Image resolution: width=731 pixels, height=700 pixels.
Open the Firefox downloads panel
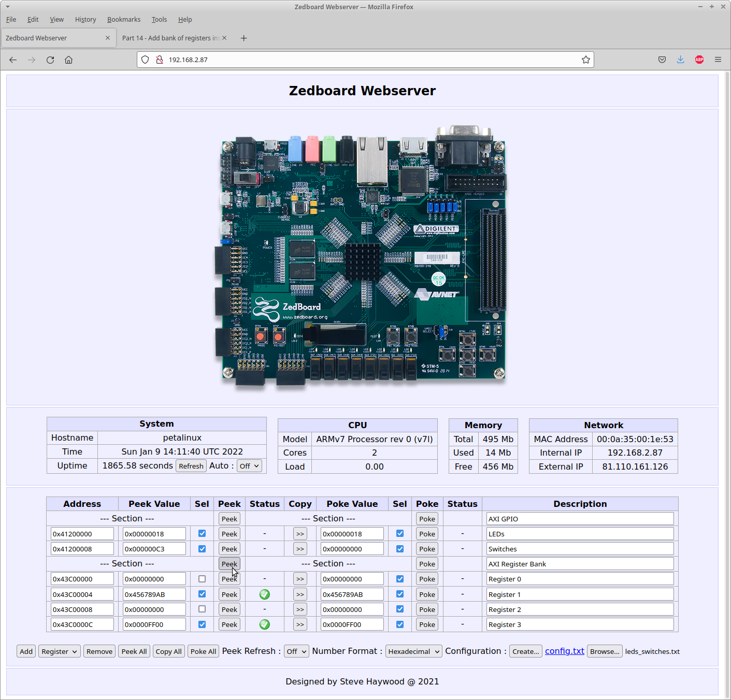[x=680, y=60]
